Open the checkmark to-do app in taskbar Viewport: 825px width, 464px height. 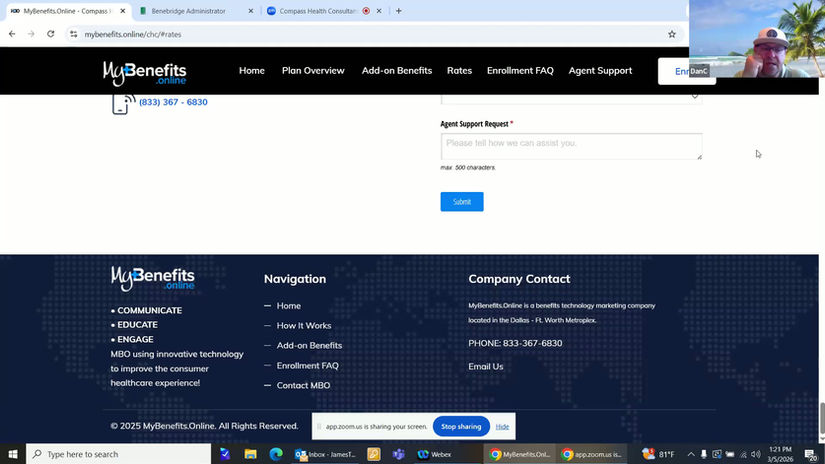pyautogui.click(x=225, y=454)
